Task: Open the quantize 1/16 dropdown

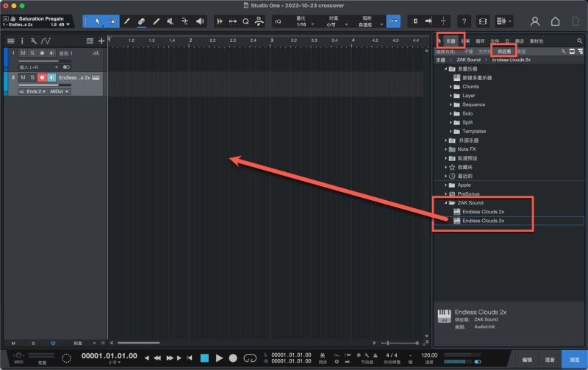Action: pyautogui.click(x=304, y=24)
